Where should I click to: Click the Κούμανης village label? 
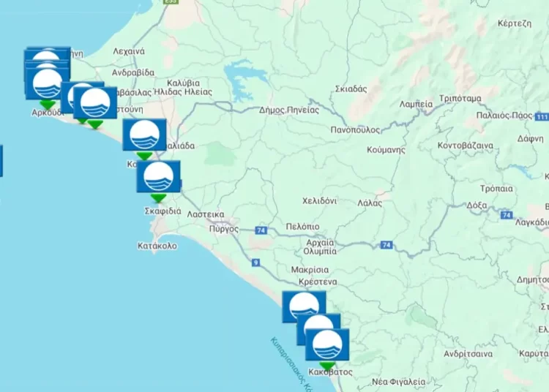386,150
